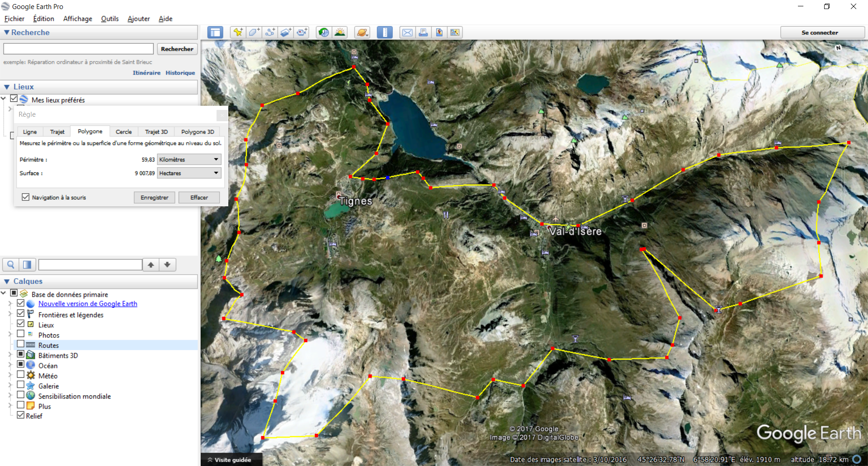
Task: Click the Se connecter button
Action: [x=823, y=33]
